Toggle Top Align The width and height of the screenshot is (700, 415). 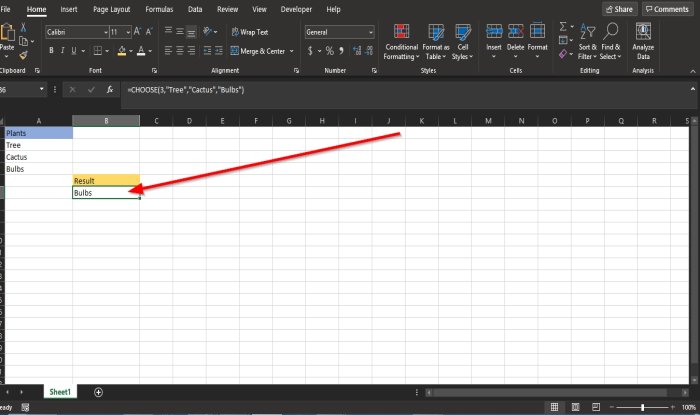coord(168,31)
